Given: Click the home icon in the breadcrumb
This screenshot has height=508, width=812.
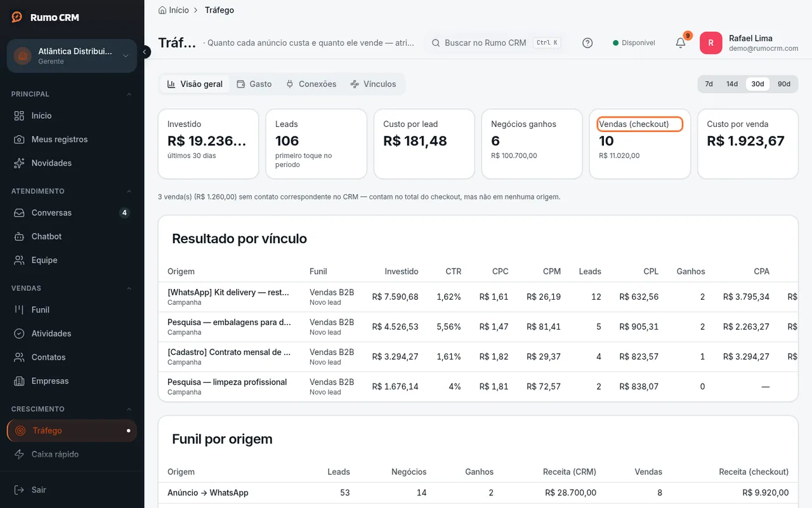Looking at the screenshot, I should (x=162, y=10).
